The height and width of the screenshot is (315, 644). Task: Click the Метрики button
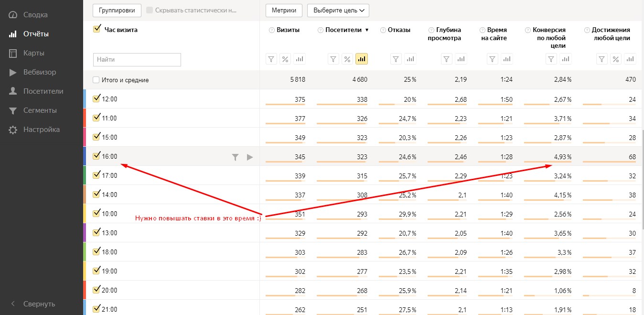coord(284,10)
